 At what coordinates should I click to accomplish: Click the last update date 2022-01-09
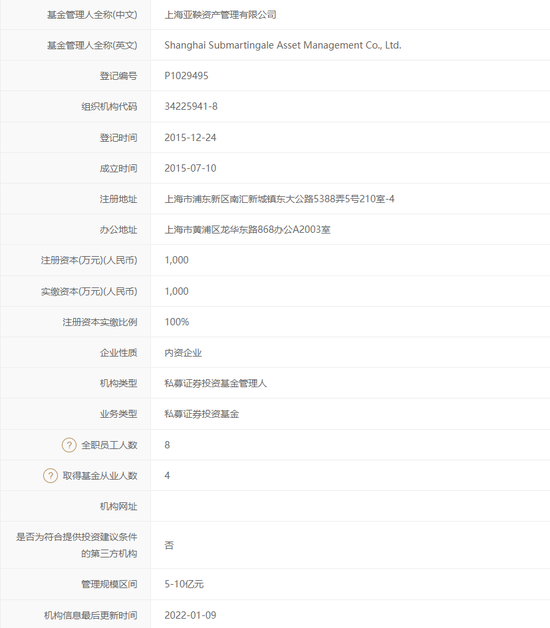pos(190,615)
